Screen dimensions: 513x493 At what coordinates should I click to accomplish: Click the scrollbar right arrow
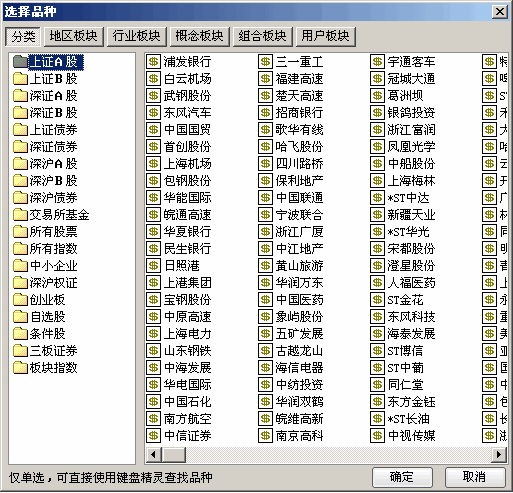pos(499,454)
